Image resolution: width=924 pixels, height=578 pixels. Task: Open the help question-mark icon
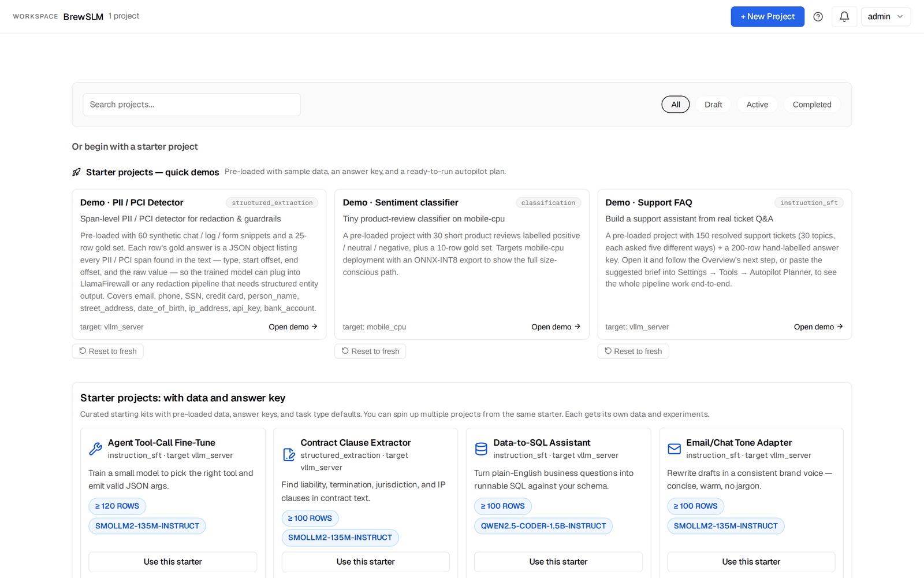818,17
